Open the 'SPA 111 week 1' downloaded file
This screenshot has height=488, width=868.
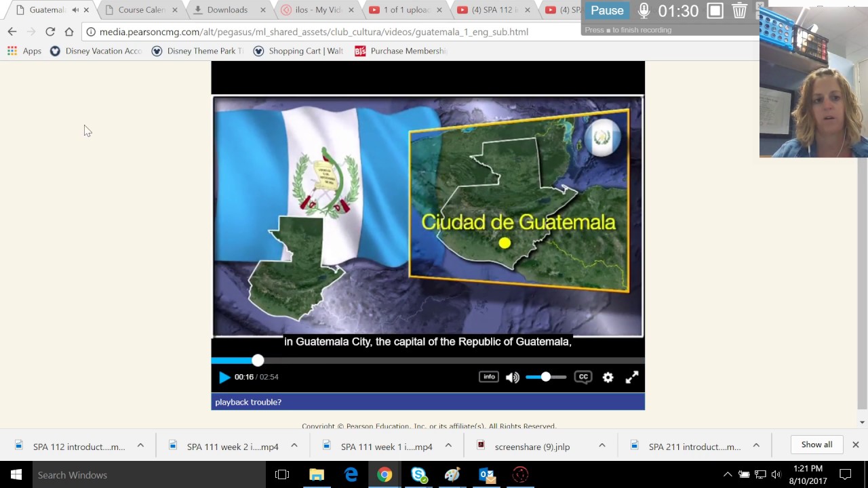point(378,446)
